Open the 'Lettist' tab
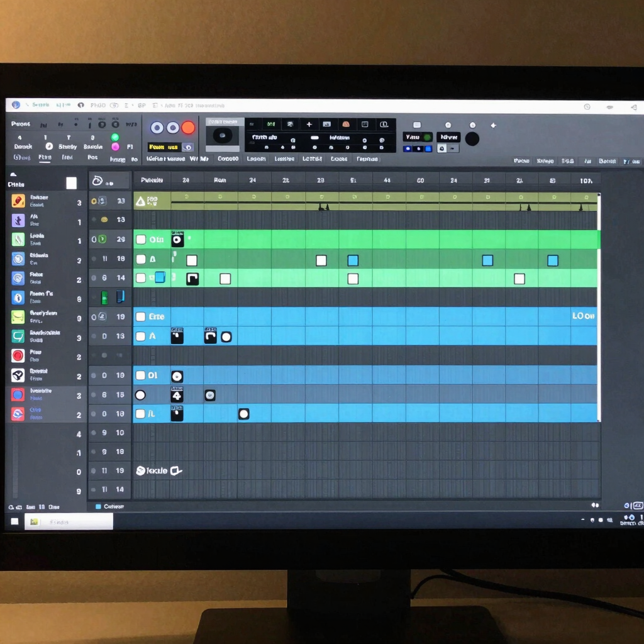This screenshot has width=644, height=644. pyautogui.click(x=312, y=158)
